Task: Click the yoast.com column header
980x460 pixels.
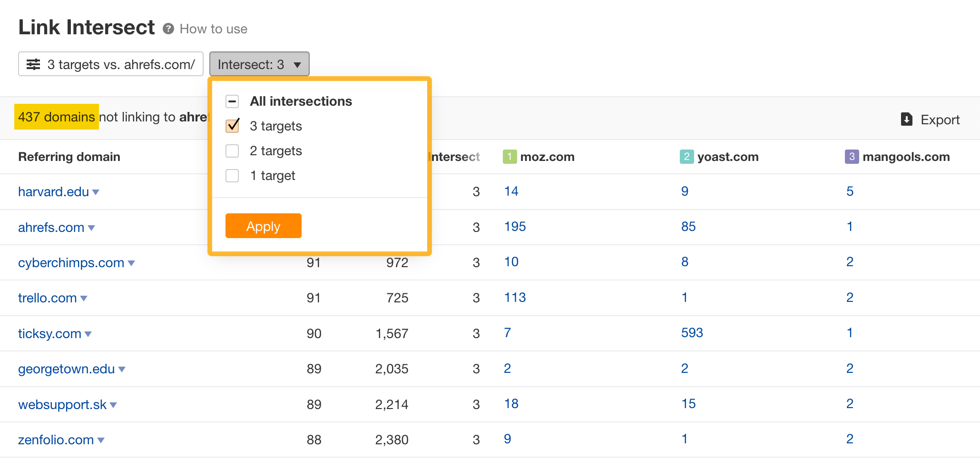Action: (x=727, y=157)
